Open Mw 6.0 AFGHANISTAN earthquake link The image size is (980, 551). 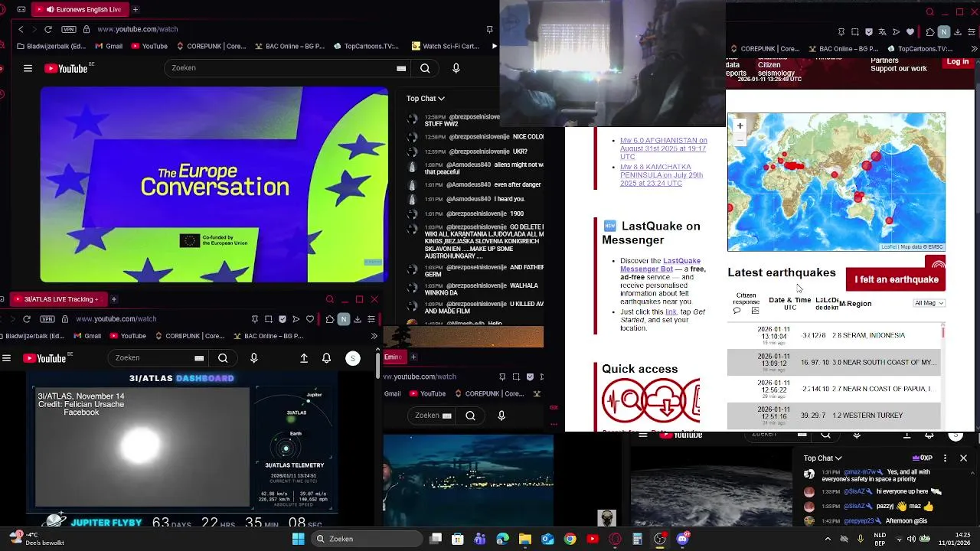(x=663, y=148)
